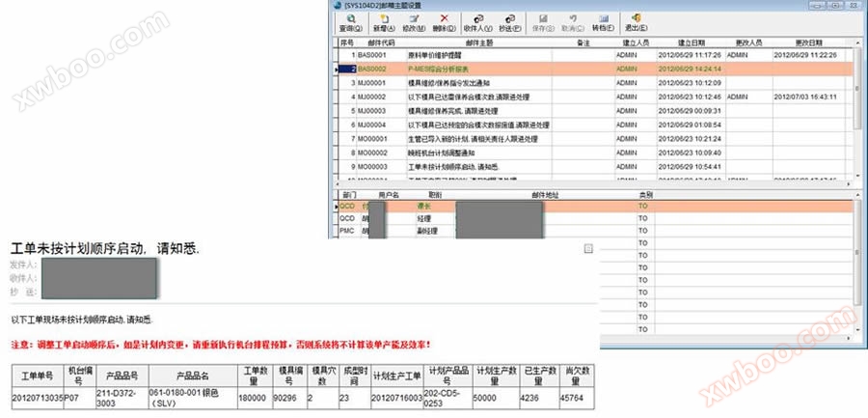Click the 邮件主题 column header
Viewport: 868px width, 418px height.
(479, 42)
